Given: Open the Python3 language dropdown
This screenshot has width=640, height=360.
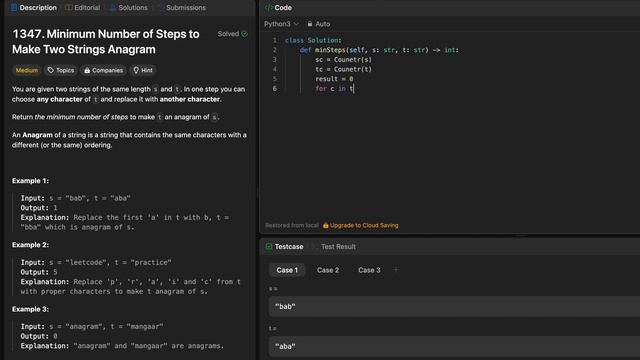Looking at the screenshot, I should pyautogui.click(x=281, y=24).
